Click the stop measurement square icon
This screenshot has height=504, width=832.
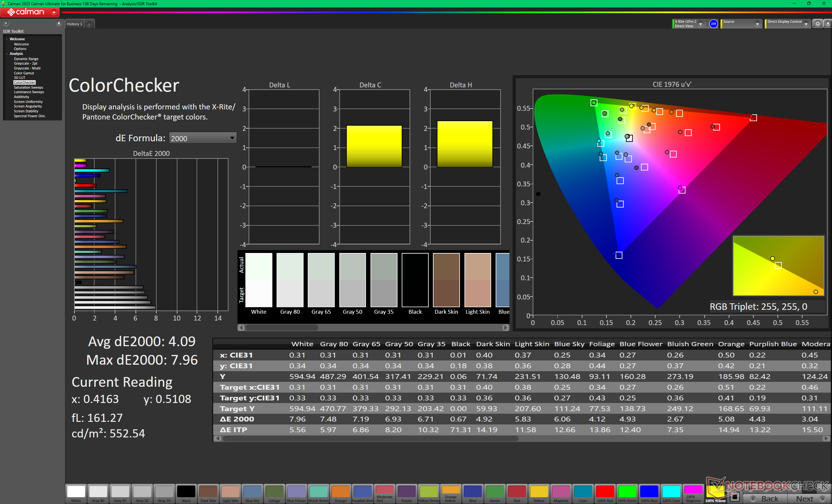point(735,497)
